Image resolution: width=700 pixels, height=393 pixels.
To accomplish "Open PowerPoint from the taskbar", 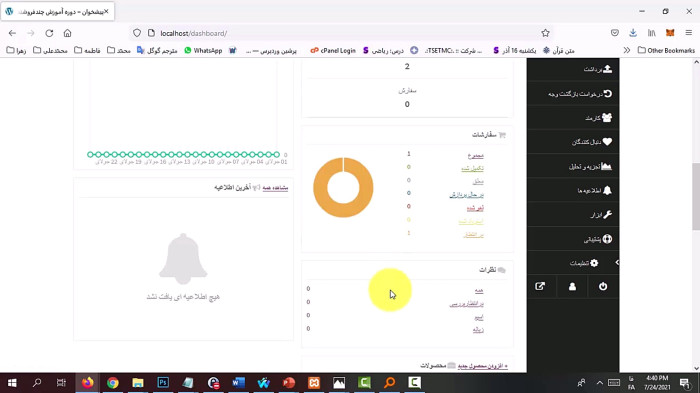I will coord(289,383).
